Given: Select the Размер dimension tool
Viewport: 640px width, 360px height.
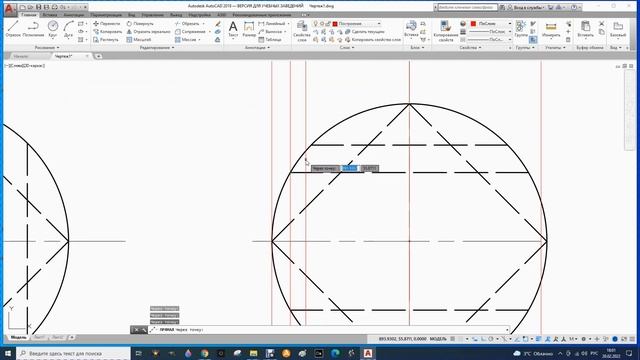Looking at the screenshot, I should (249, 29).
